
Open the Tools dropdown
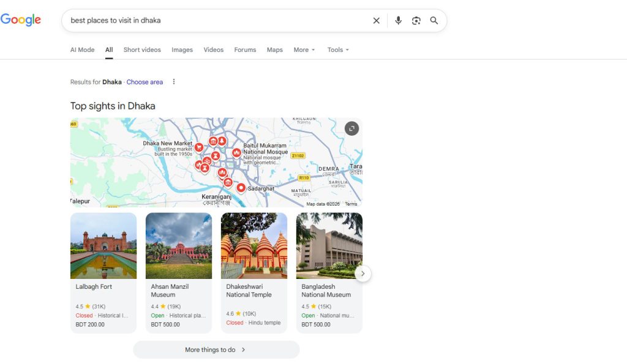click(338, 50)
